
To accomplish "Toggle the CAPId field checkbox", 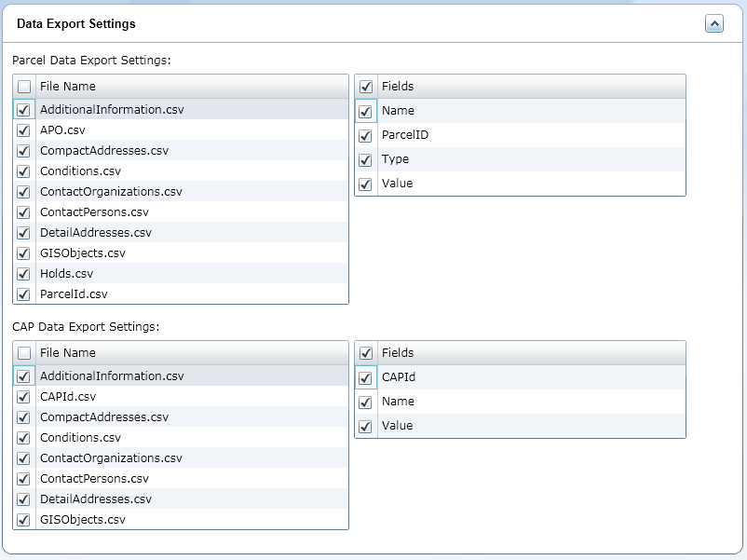I will pyautogui.click(x=366, y=378).
